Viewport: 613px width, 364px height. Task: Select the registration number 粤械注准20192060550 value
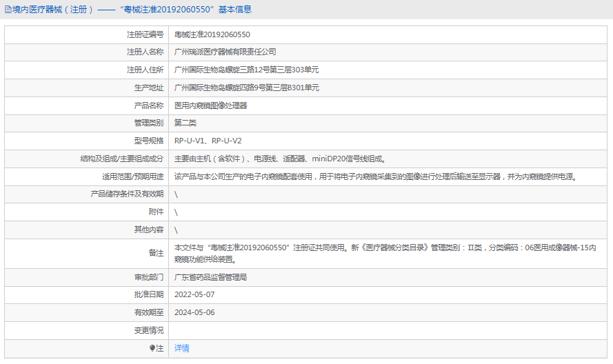212,34
